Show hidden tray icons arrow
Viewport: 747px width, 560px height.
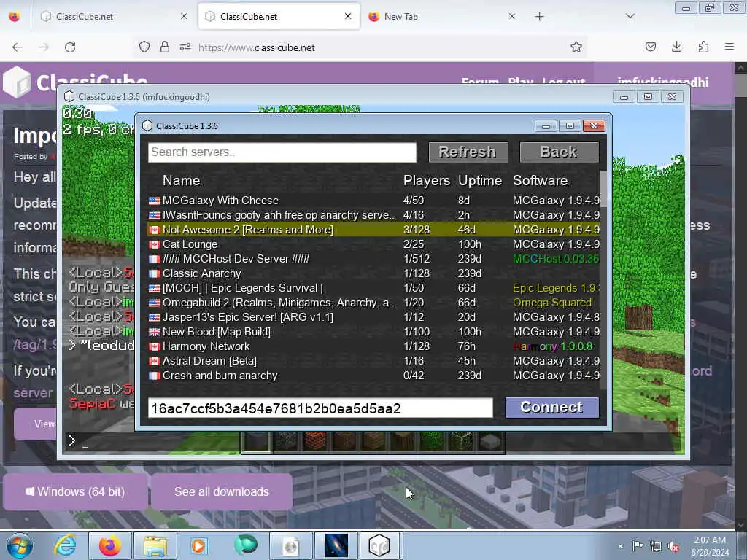(x=620, y=547)
